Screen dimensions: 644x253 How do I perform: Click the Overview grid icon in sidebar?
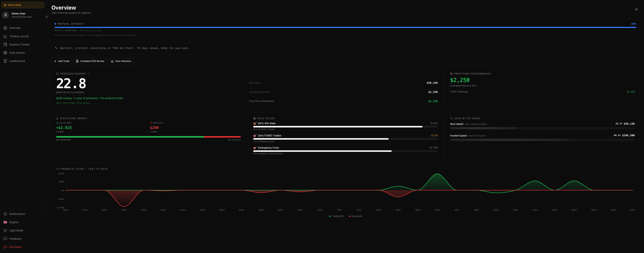click(x=5, y=28)
